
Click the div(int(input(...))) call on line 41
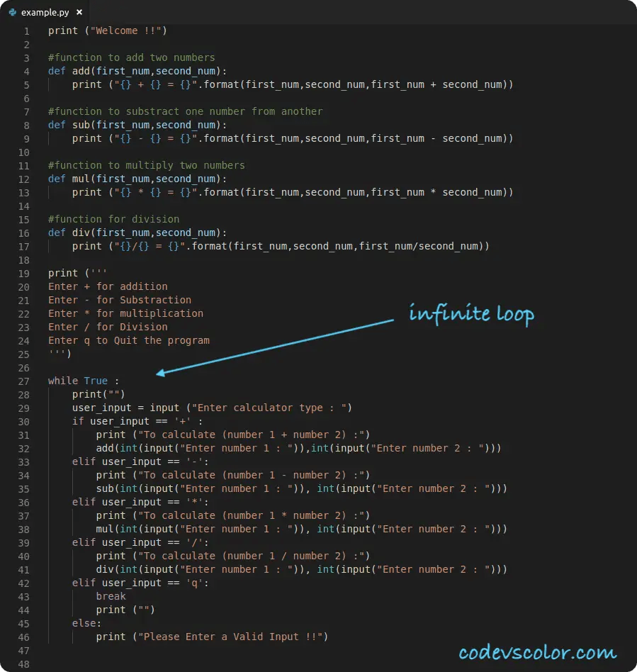click(302, 569)
